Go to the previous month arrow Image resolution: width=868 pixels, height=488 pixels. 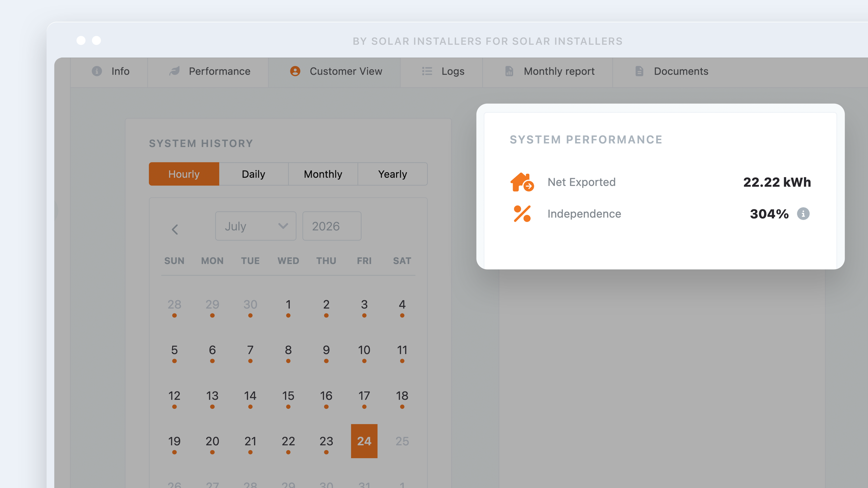pyautogui.click(x=175, y=230)
